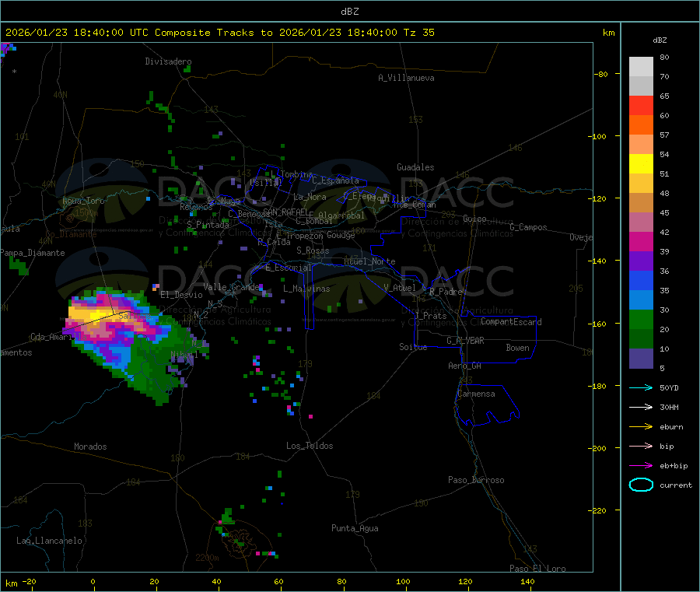The image size is (700, 592).
Task: Select the light blue 30–35 dBZ swatch
Action: click(641, 300)
